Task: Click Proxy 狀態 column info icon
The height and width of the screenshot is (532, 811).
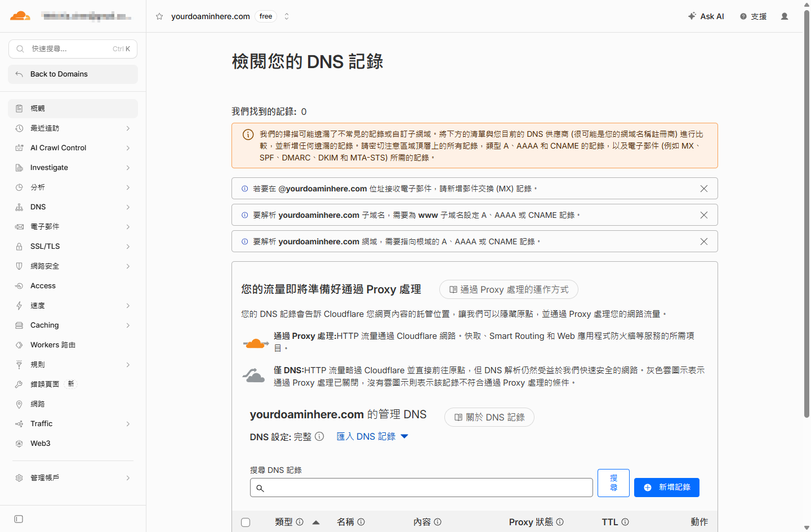Action: tap(560, 522)
